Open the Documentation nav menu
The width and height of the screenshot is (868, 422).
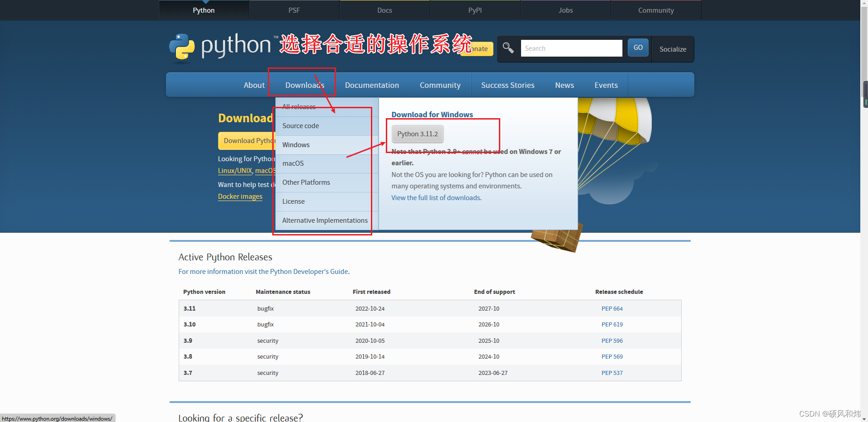pyautogui.click(x=372, y=85)
